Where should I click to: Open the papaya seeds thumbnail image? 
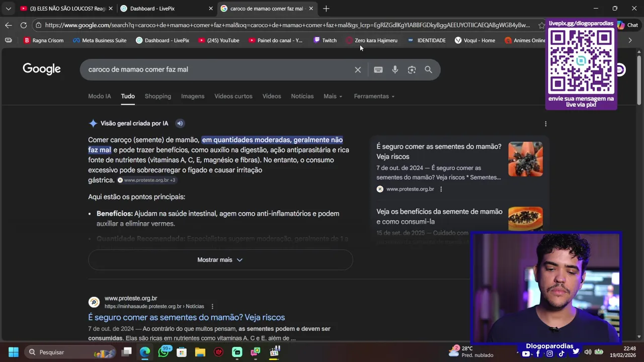525,159
